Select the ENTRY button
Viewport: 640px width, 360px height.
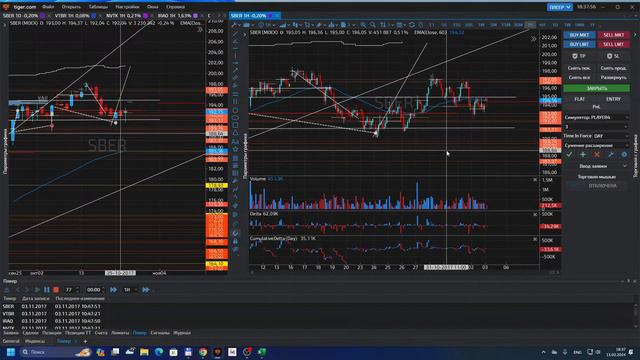click(x=613, y=99)
